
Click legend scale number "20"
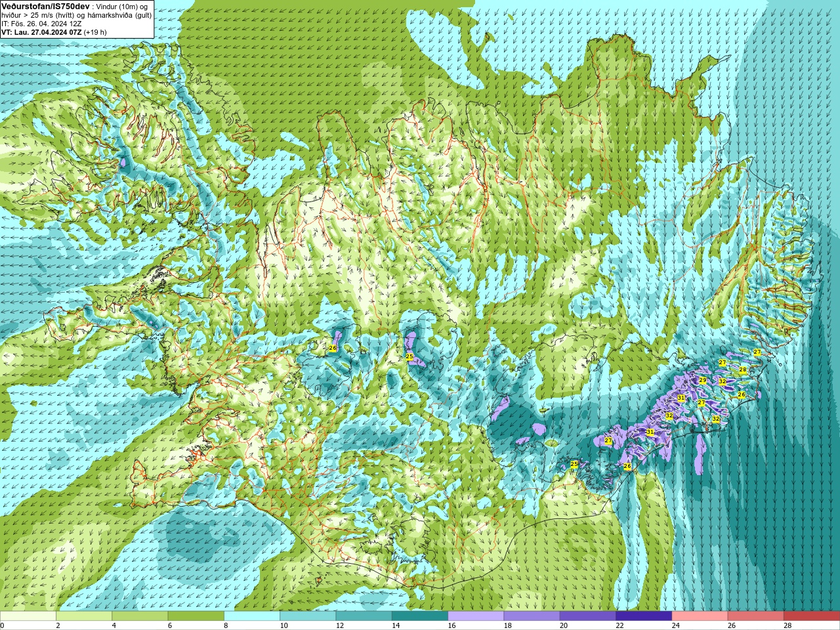564,626
